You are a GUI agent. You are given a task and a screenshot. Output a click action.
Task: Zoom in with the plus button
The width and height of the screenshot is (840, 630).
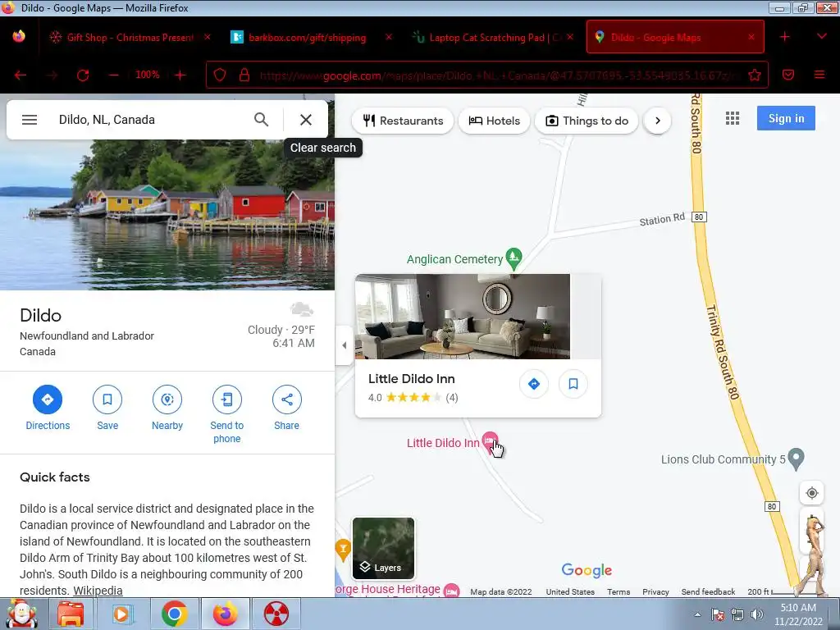click(x=180, y=75)
